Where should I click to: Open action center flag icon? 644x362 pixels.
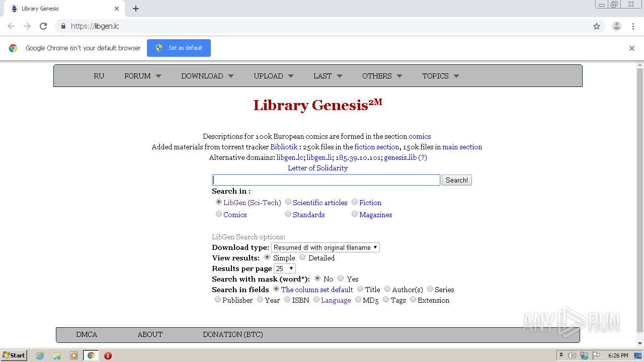coord(596,355)
